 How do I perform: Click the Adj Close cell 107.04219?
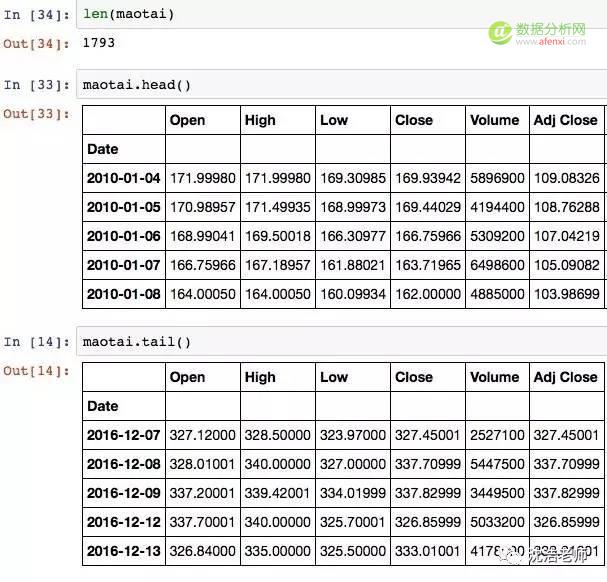[567, 236]
